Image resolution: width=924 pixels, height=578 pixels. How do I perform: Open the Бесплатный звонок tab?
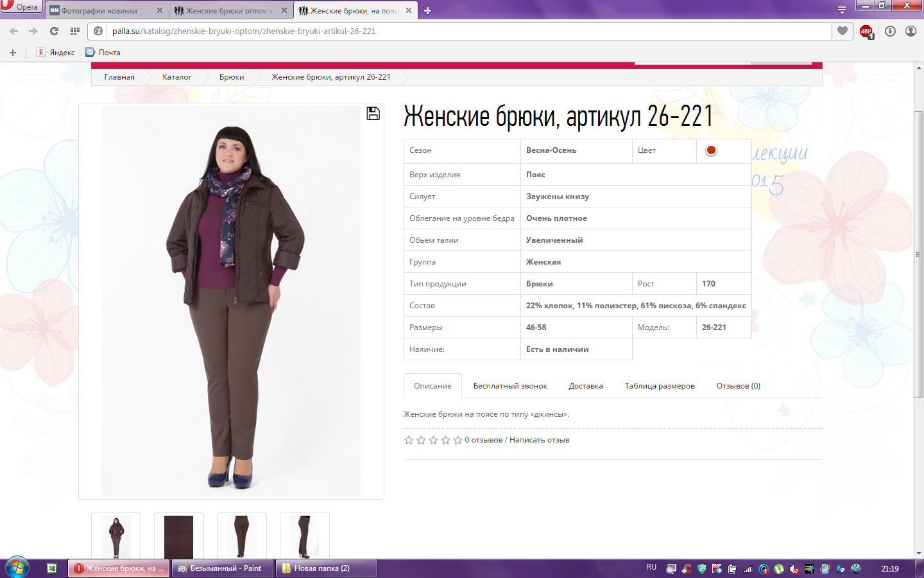coord(510,386)
